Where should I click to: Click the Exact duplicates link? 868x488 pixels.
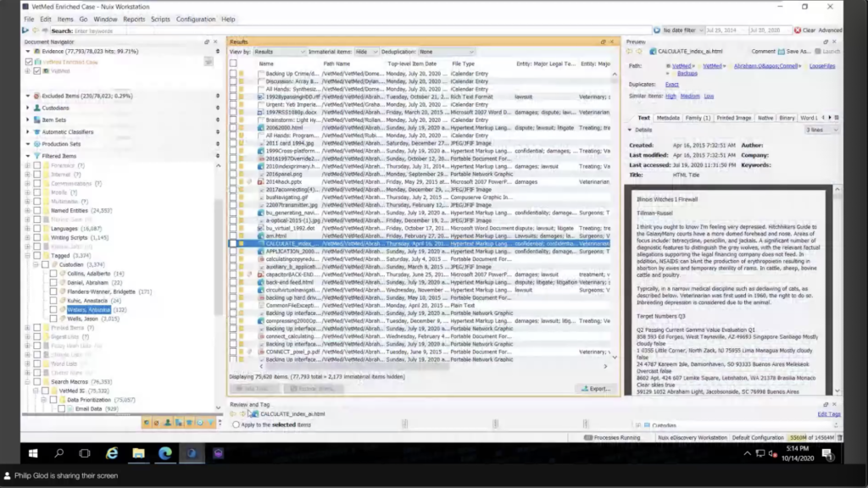pyautogui.click(x=671, y=85)
